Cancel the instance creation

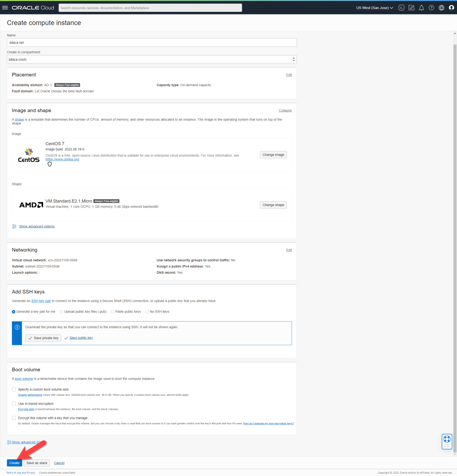[x=59, y=463]
